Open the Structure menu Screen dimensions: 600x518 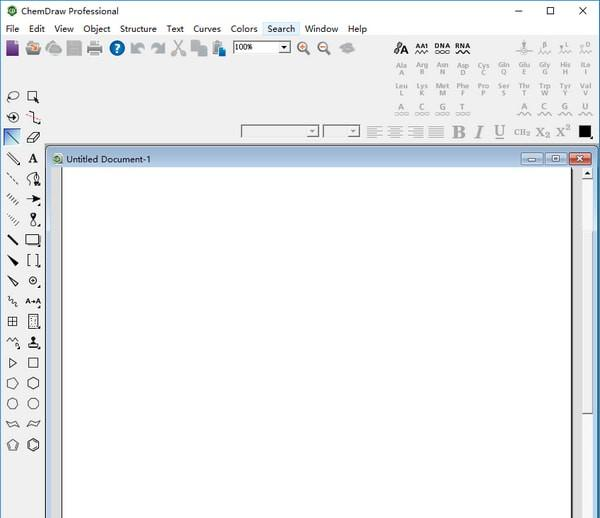pos(138,29)
